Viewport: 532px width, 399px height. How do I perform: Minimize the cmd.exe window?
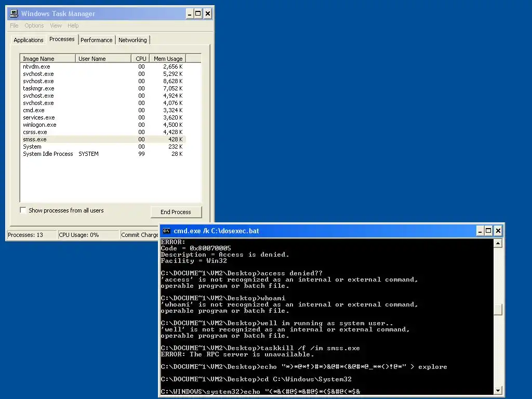click(x=480, y=231)
